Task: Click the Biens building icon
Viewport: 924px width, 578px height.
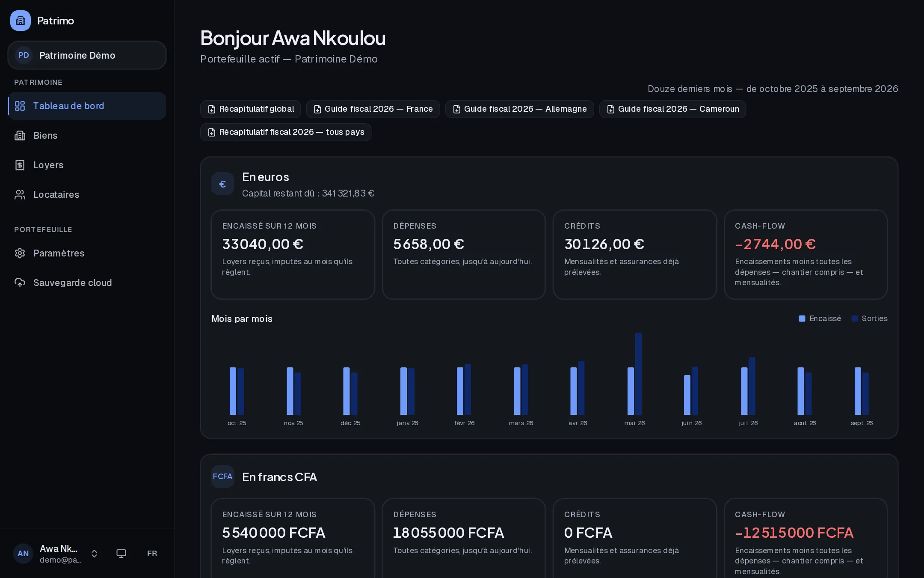Action: (20, 135)
